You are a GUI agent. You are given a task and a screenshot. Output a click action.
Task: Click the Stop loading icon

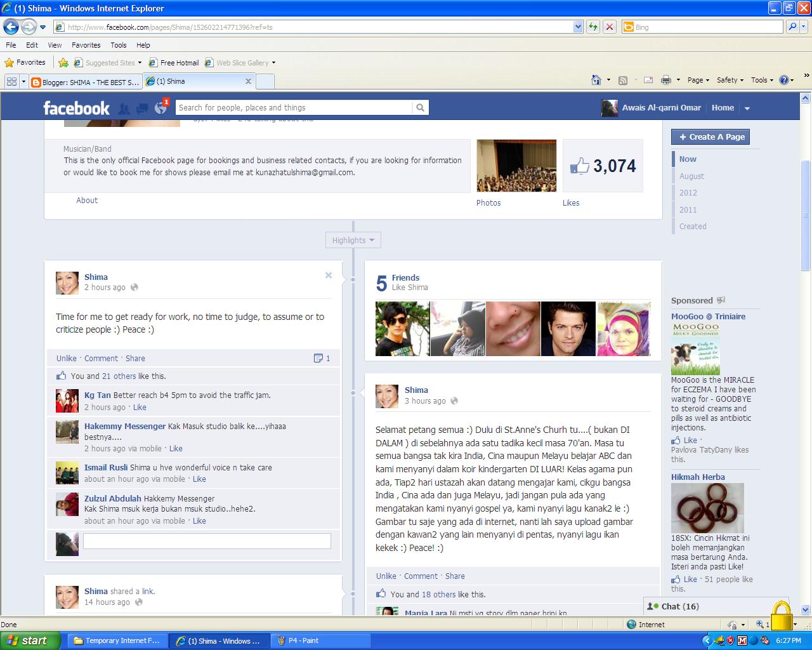click(609, 27)
